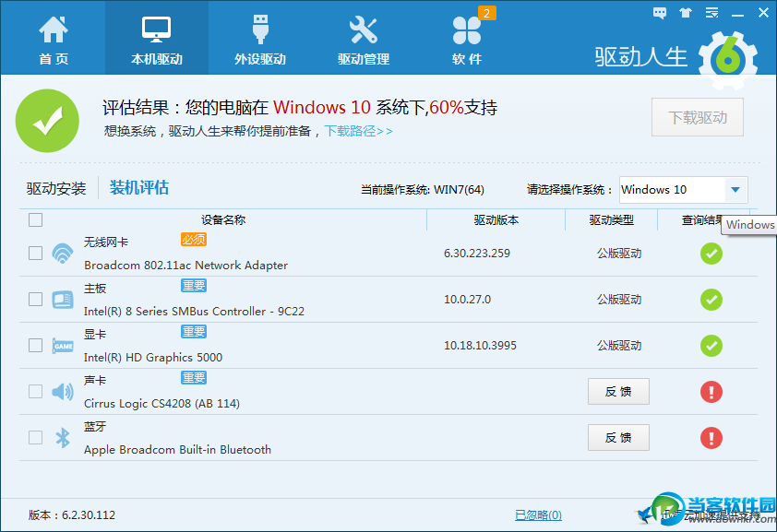Click the 设备名称 column header
Image resolution: width=777 pixels, height=532 pixels.
223,219
